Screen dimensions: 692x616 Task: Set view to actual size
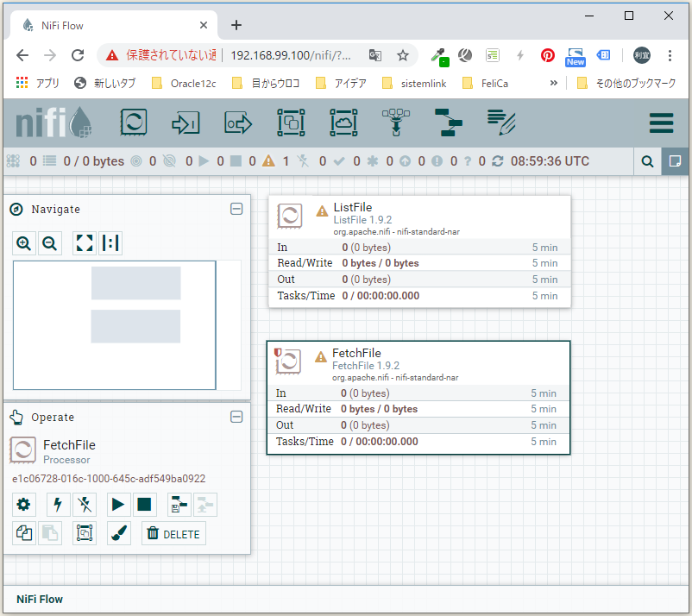[110, 243]
